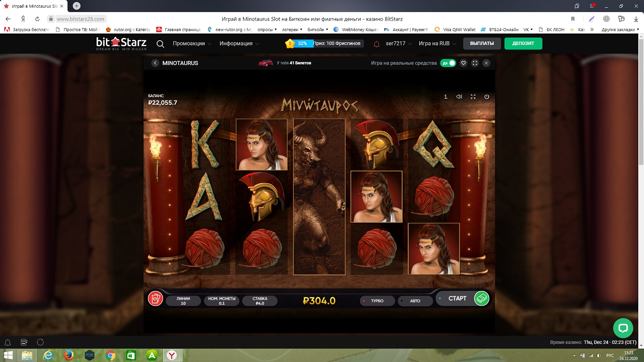The height and width of the screenshot is (362, 644).
Task: Open the bottom-bar chat panel icon
Action: pyautogui.click(x=24, y=342)
